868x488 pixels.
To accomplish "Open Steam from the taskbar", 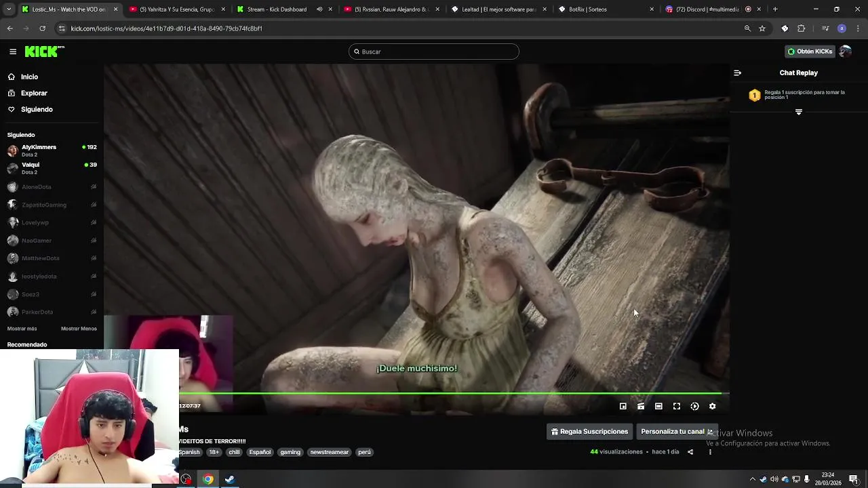I will (x=229, y=479).
